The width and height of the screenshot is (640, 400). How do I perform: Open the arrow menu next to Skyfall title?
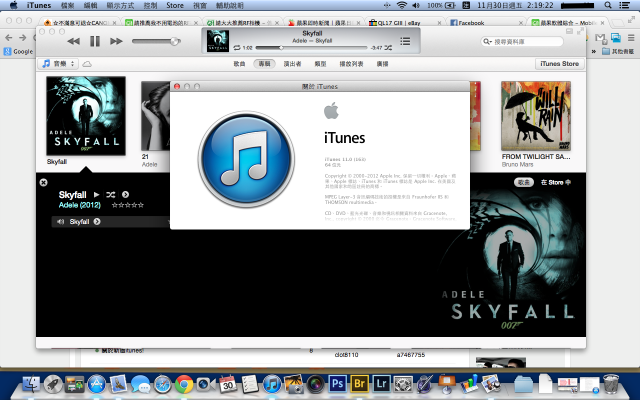click(125, 195)
